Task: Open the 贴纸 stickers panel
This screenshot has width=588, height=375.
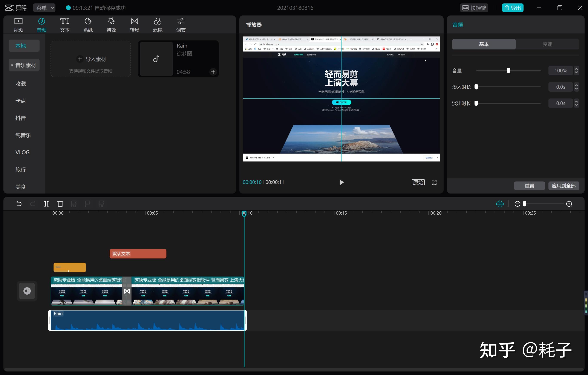Action: [x=88, y=25]
